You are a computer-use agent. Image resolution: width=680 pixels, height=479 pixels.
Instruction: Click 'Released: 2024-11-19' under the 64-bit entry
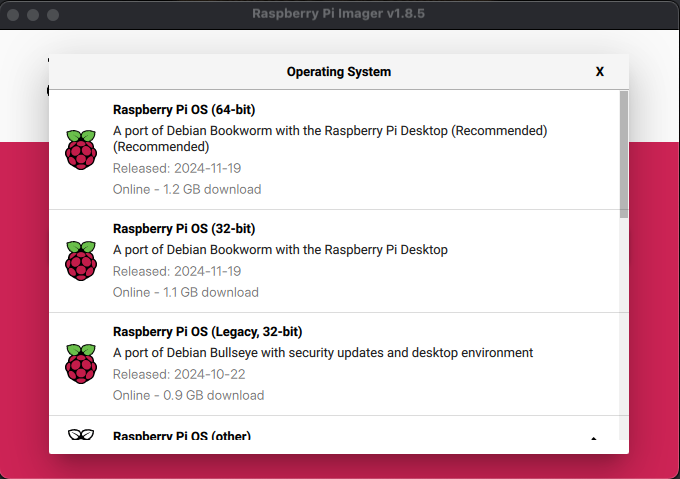[177, 168]
